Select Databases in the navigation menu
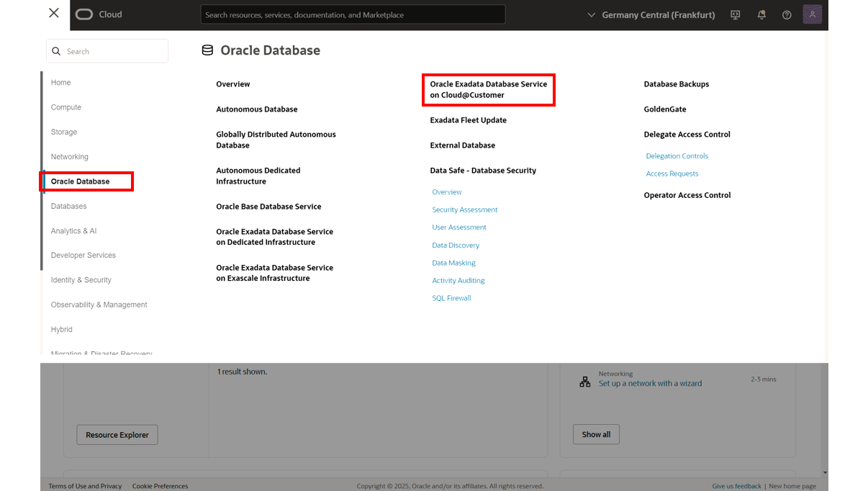868x491 pixels. point(68,206)
